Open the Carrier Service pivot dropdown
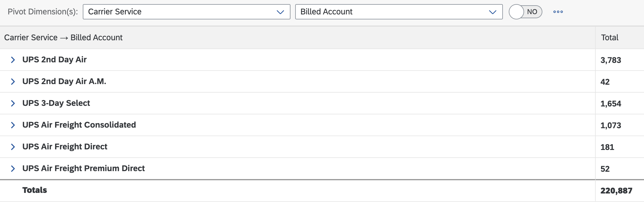Image resolution: width=644 pixels, height=202 pixels. click(186, 12)
